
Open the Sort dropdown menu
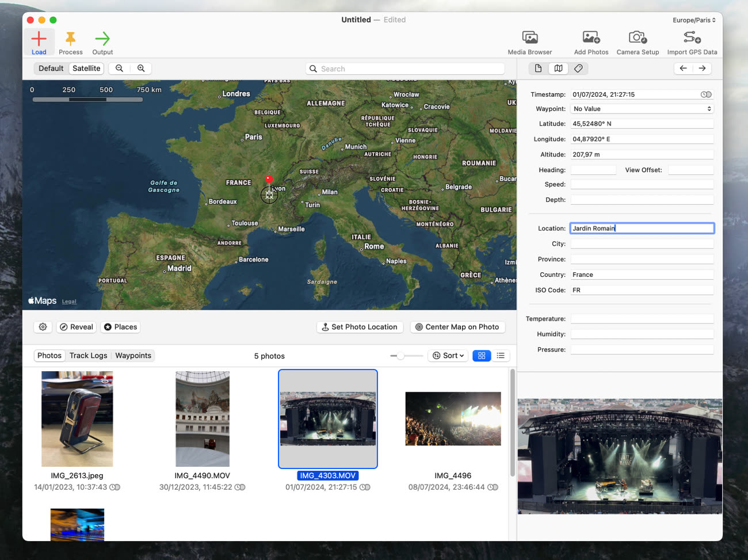(448, 356)
